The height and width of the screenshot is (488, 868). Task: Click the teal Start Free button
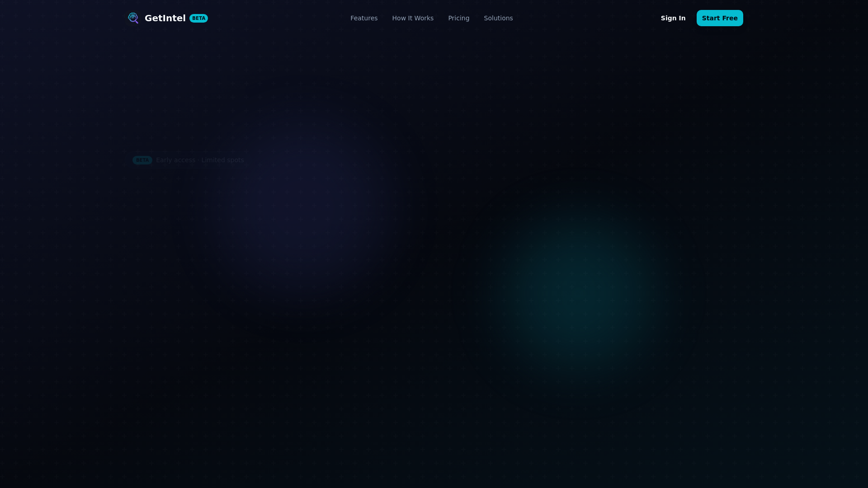(x=719, y=19)
